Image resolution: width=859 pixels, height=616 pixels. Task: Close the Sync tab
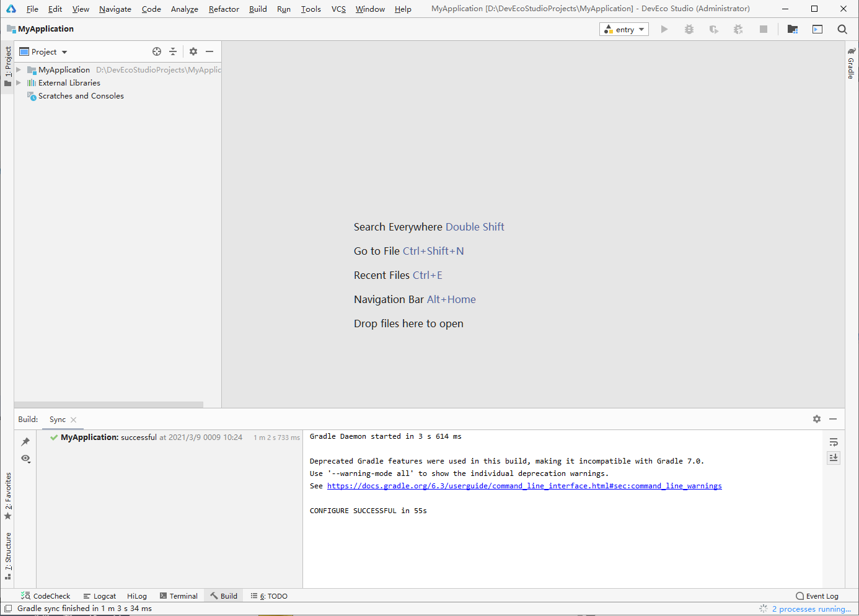(74, 420)
